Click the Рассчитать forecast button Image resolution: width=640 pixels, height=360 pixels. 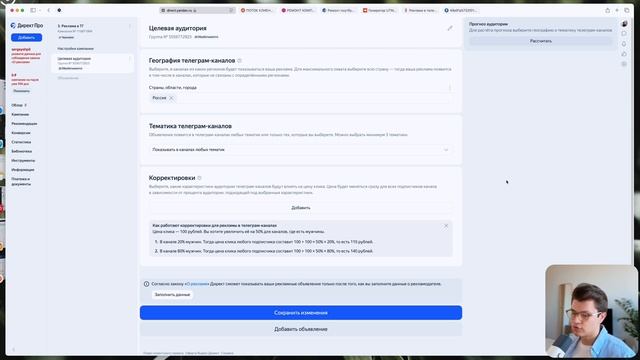point(541,41)
